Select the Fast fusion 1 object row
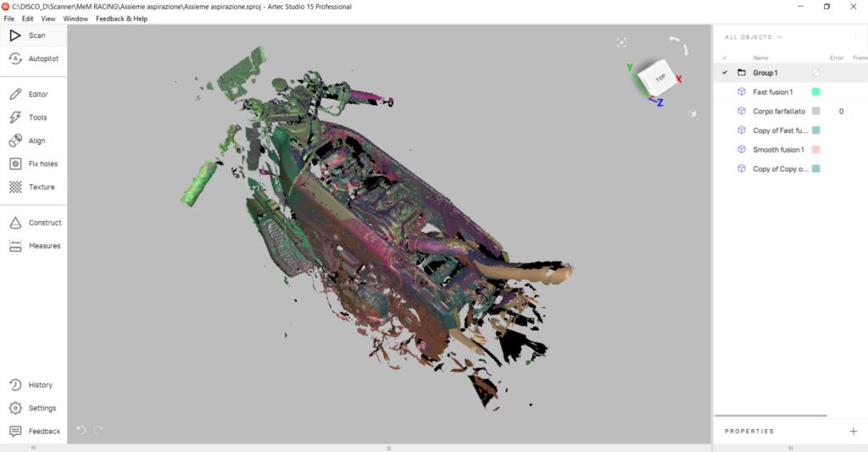Screen dimensions: 868x452 791,92
